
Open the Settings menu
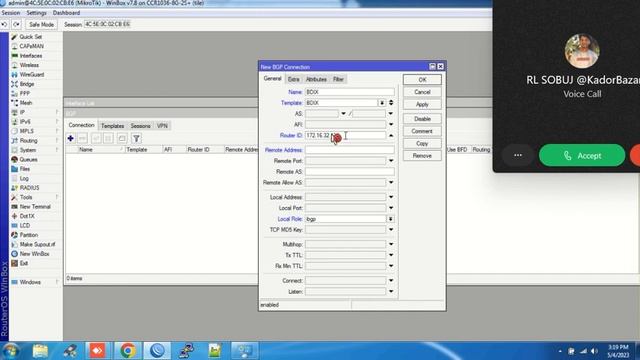(36, 13)
